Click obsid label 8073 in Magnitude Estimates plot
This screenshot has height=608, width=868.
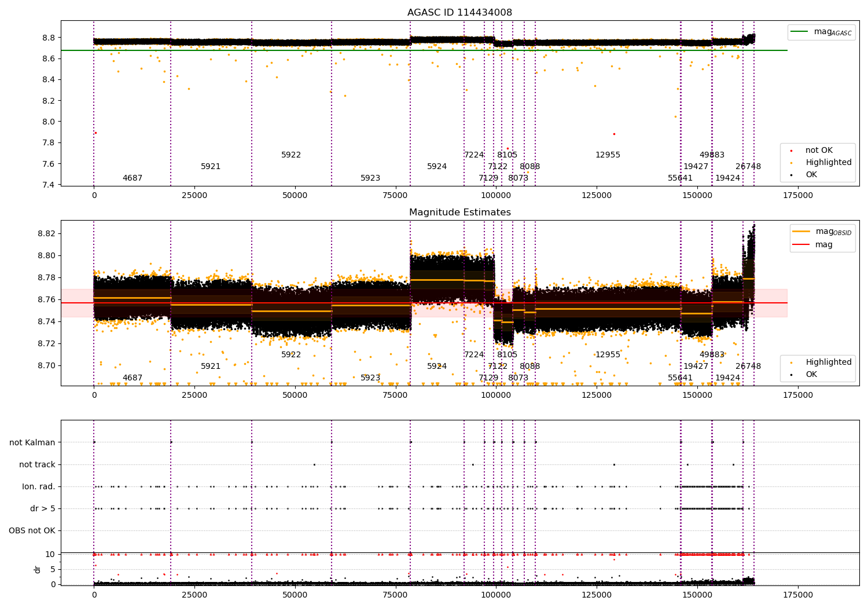click(518, 378)
